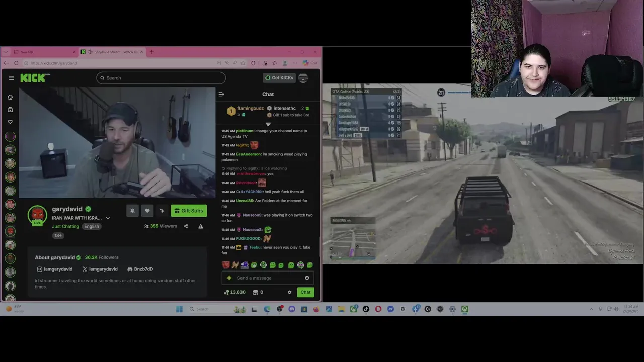Open new browser tab plus button

(x=151, y=52)
